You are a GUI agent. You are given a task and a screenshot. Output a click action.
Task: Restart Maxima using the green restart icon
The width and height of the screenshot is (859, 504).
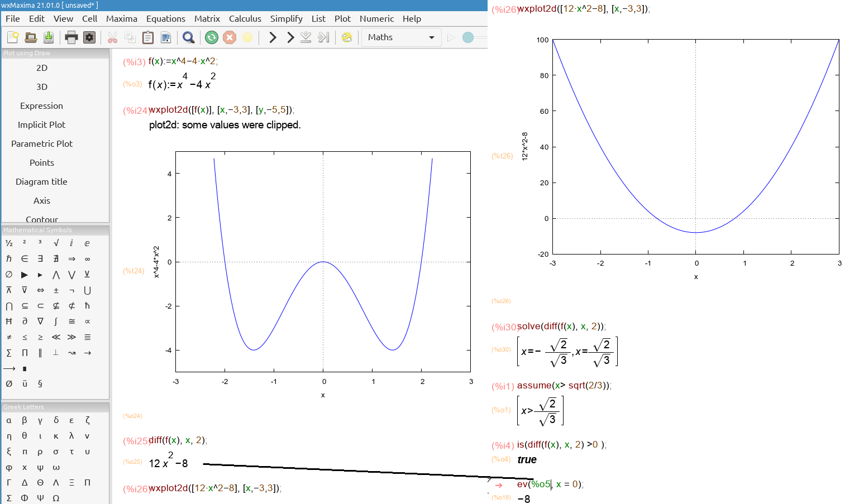tap(211, 37)
